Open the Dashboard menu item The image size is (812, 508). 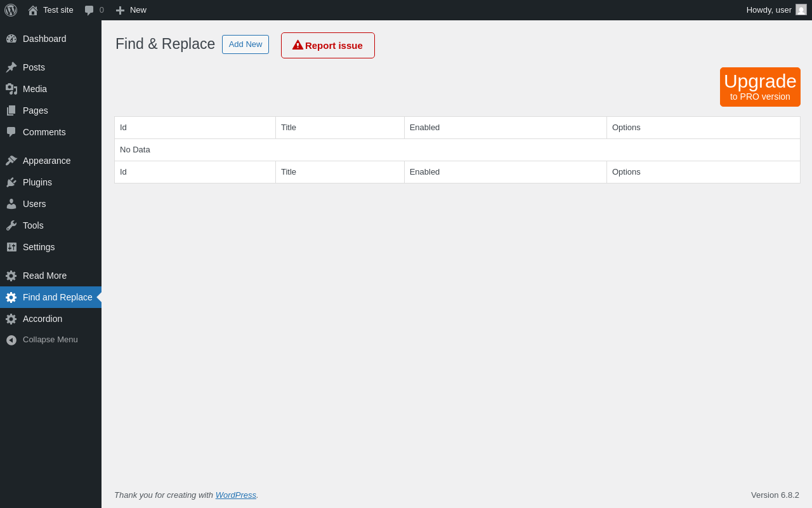point(44,39)
